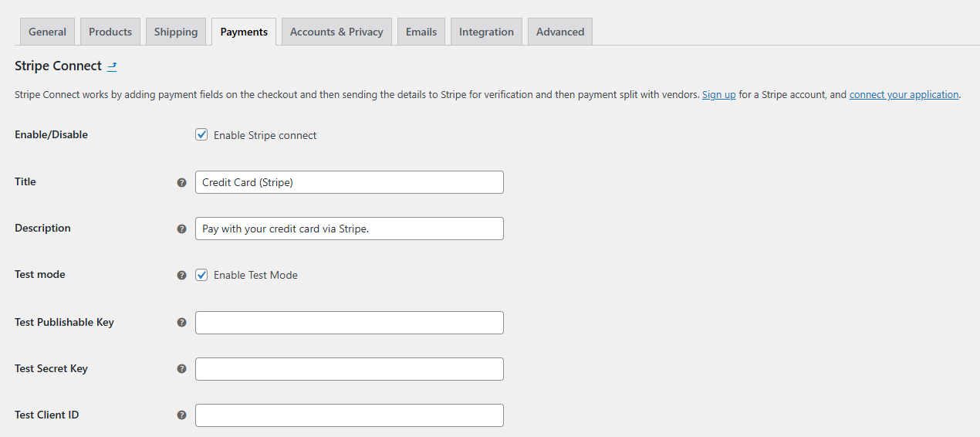
Task: Click help icon next to Test Publishable Key
Action: [182, 323]
